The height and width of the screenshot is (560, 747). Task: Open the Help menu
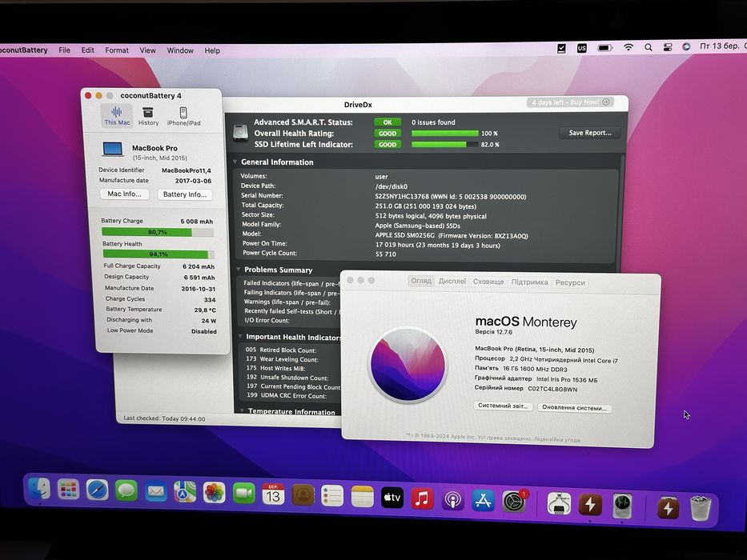212,50
